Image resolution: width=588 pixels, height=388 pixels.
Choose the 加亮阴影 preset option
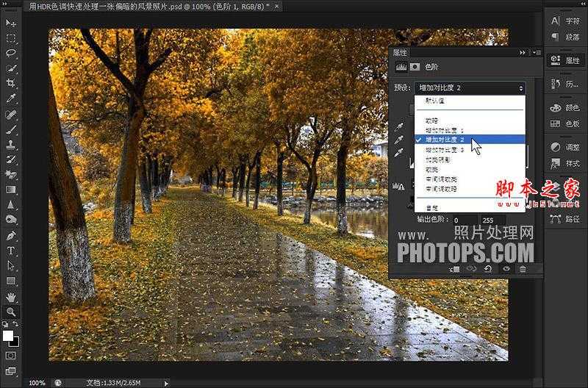[470, 159]
